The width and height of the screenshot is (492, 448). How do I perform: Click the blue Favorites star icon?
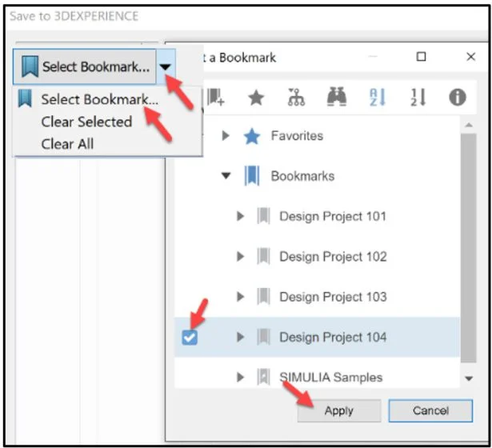pos(252,136)
